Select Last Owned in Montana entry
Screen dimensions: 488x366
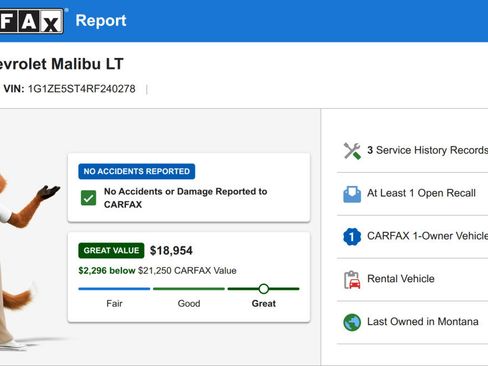(423, 322)
